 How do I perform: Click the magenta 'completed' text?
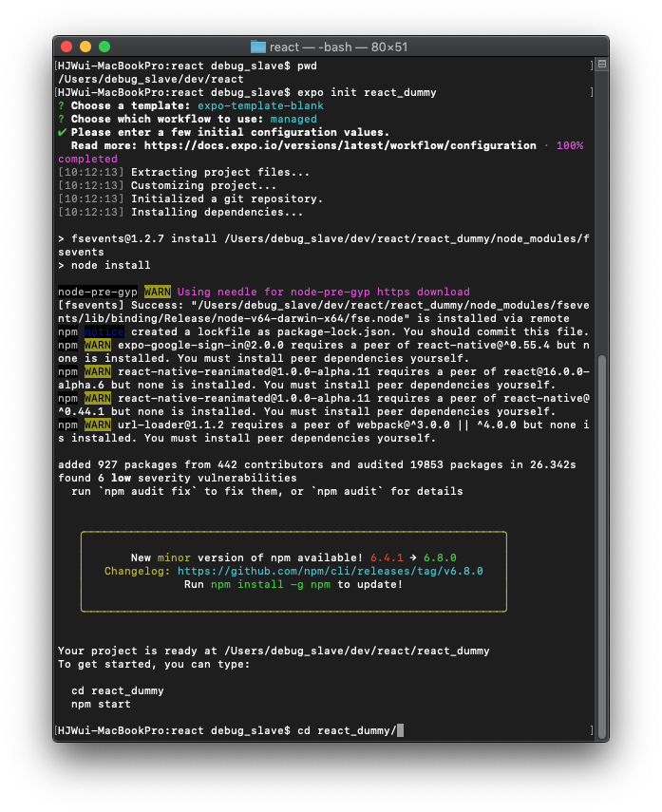87,159
